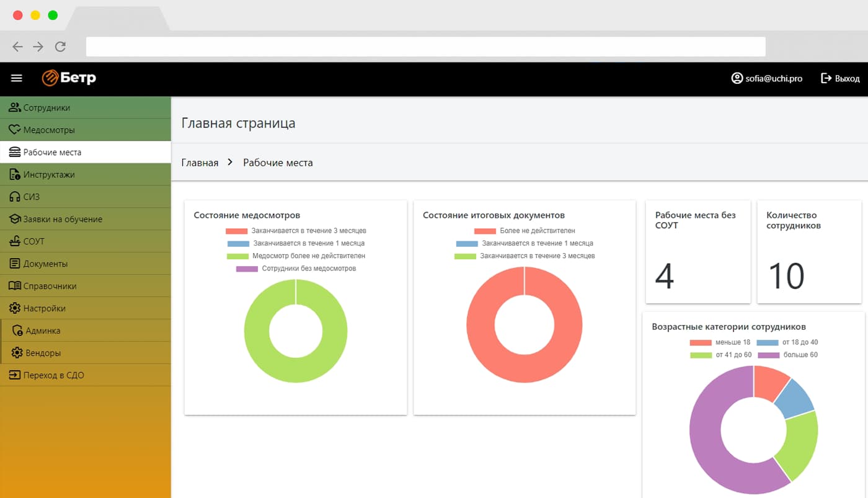
Task: Click the Главная breadcrumb link
Action: (x=200, y=162)
